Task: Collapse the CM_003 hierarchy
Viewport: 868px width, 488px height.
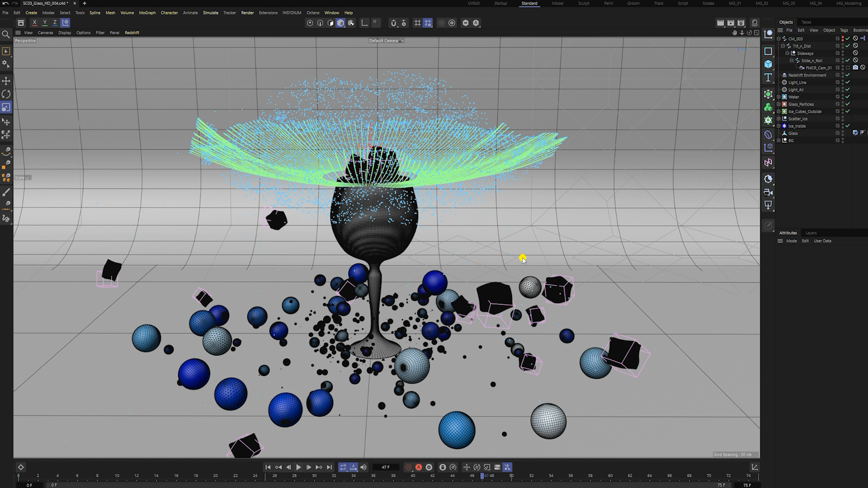Action: [779, 39]
